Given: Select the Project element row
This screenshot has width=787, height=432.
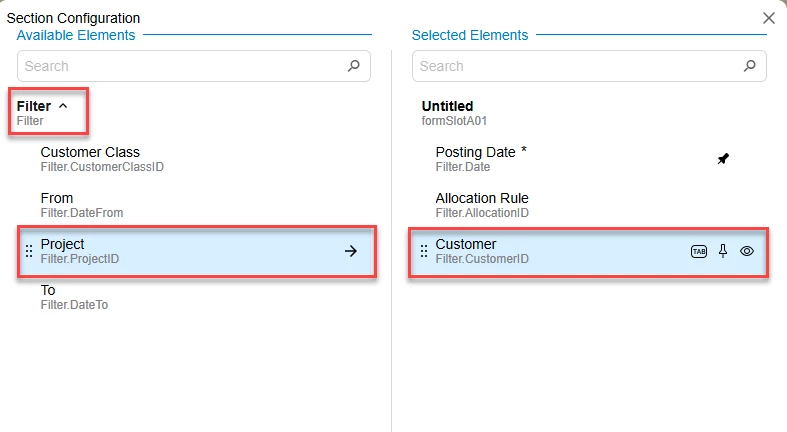Looking at the screenshot, I should (180, 251).
